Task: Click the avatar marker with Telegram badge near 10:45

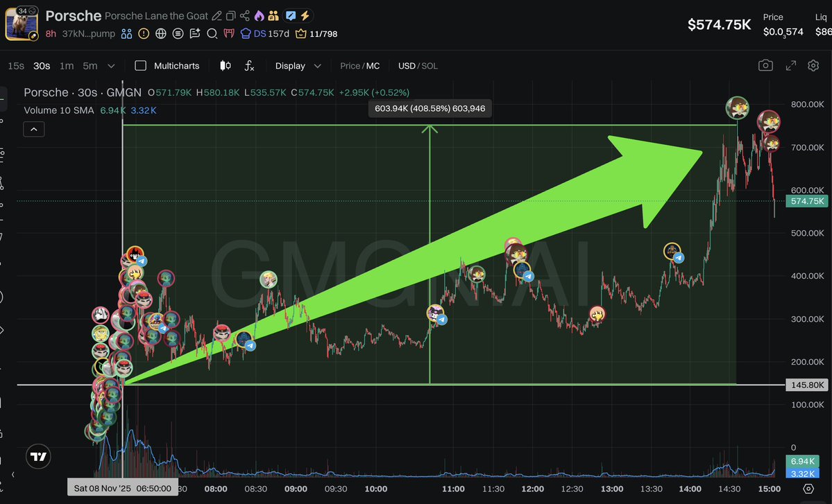Action: point(436,313)
